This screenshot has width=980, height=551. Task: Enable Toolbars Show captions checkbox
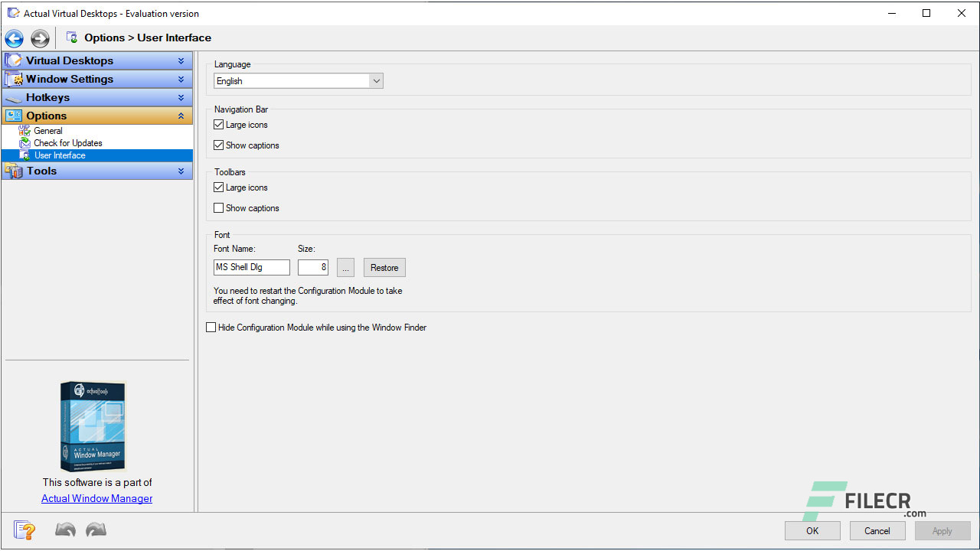219,208
